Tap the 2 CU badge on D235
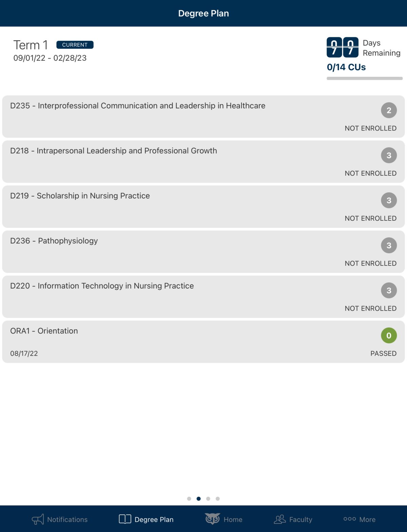 coord(389,110)
